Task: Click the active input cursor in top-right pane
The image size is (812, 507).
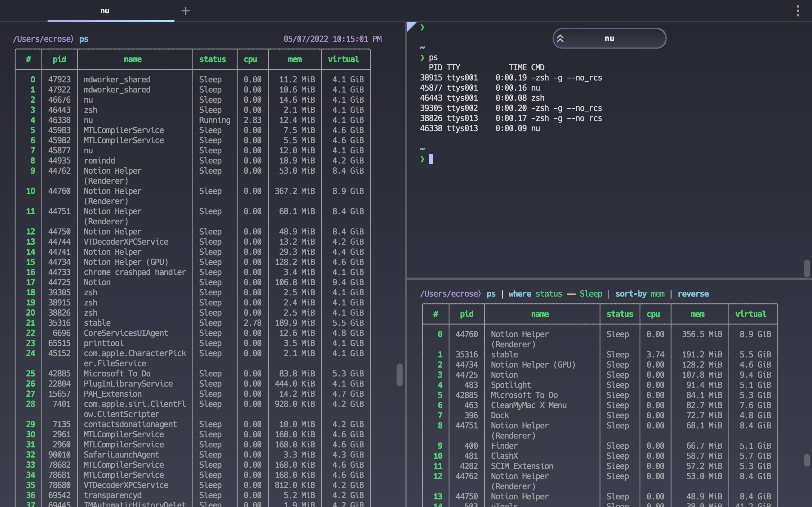Action: [x=431, y=159]
